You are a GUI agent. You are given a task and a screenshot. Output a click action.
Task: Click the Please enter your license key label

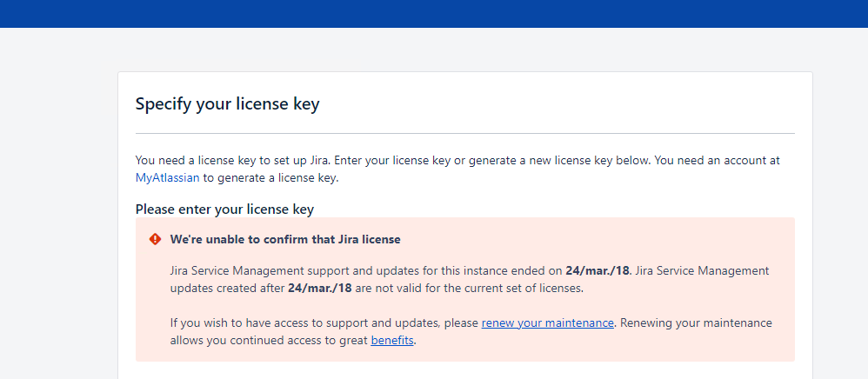pos(224,209)
